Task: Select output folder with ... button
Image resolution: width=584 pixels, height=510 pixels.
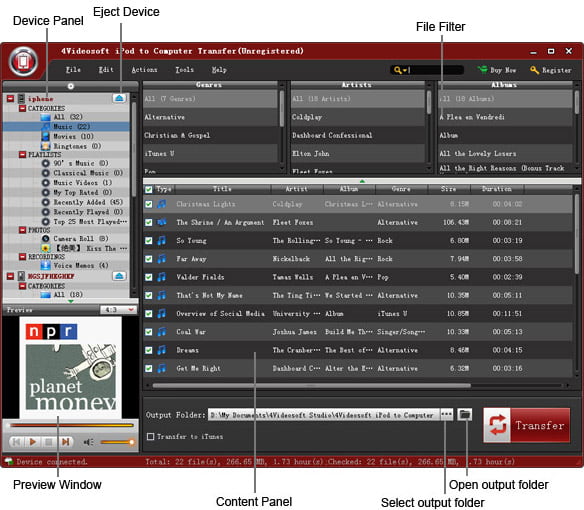Action: (447, 414)
